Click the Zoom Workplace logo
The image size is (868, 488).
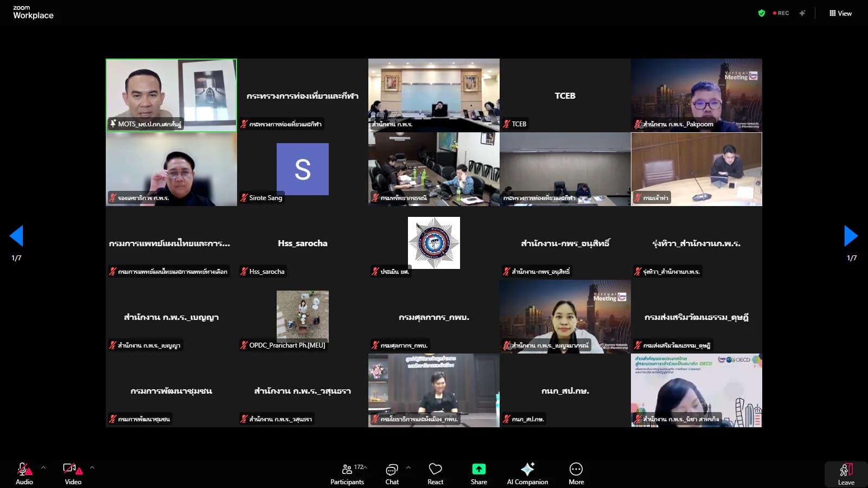pyautogui.click(x=33, y=12)
